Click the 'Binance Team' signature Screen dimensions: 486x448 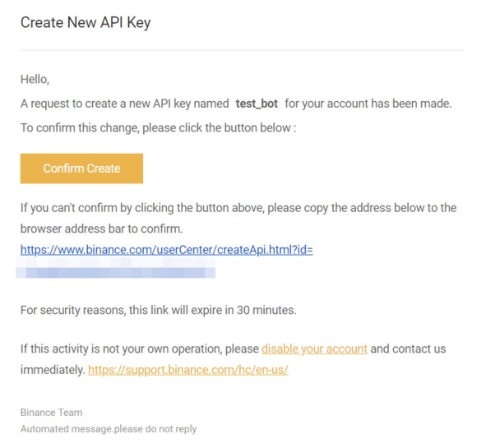[52, 413]
